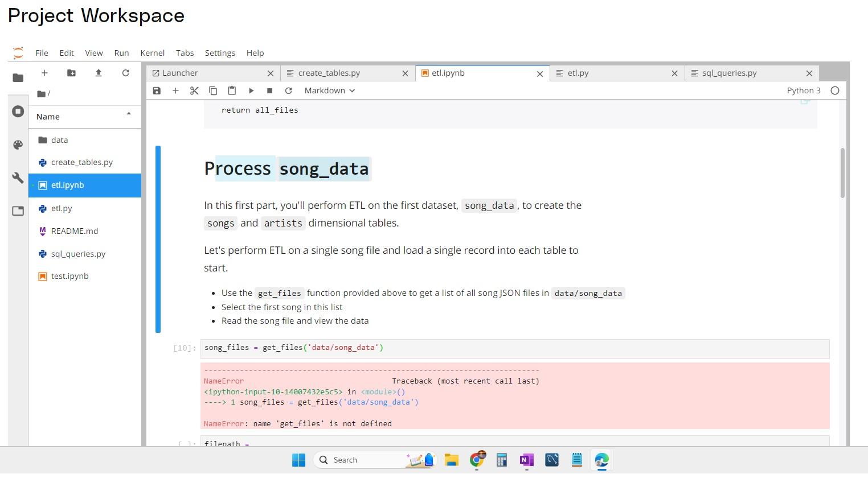Interrupt the kernel with the stop icon
The height and width of the screenshot is (478, 868).
270,90
